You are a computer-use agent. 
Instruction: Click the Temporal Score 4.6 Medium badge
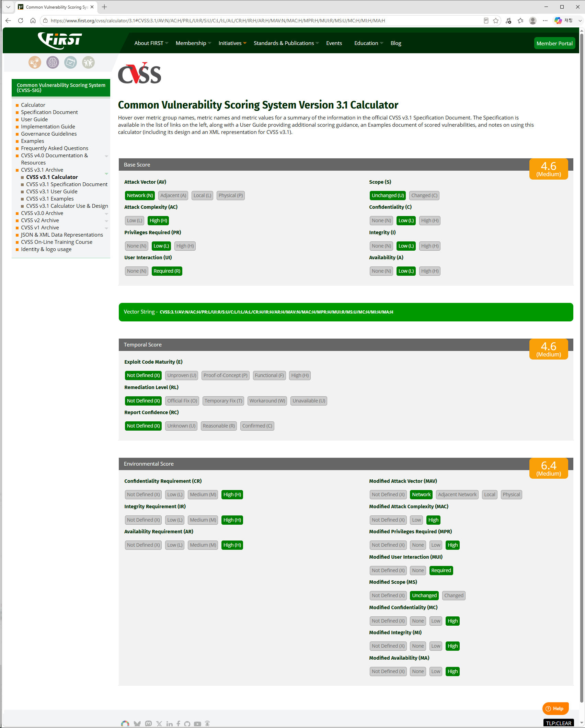pos(549,349)
